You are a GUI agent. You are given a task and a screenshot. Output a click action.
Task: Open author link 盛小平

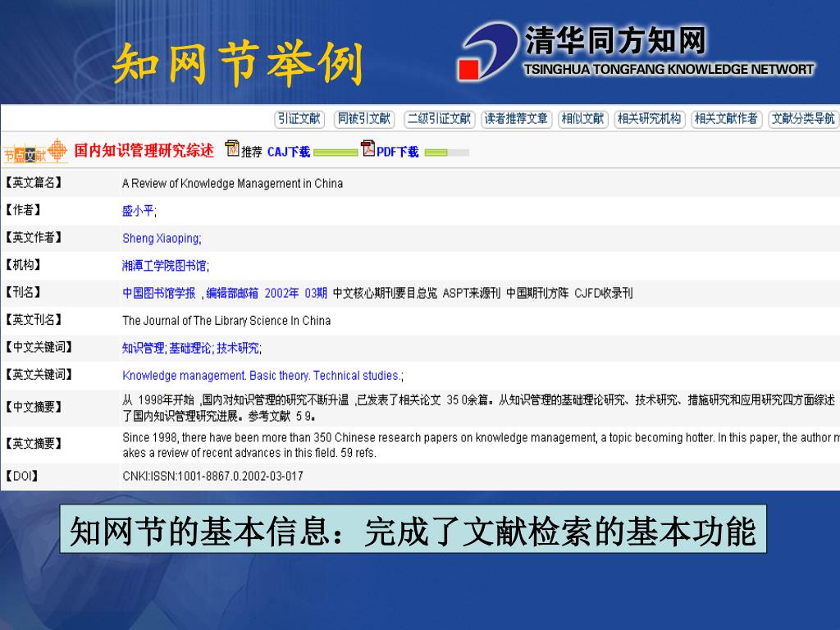pos(138,211)
